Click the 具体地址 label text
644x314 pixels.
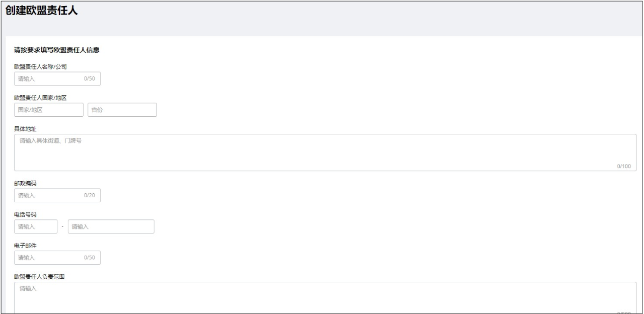[x=25, y=129]
